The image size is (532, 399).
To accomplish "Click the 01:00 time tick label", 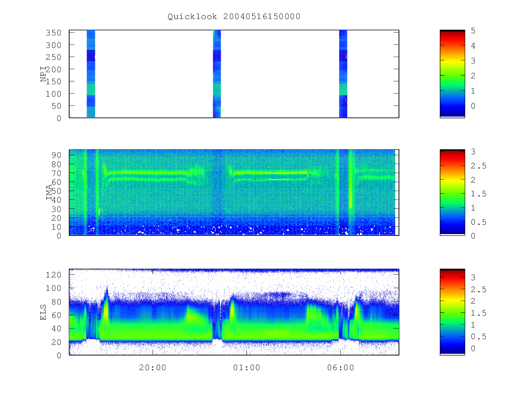I will (247, 368).
